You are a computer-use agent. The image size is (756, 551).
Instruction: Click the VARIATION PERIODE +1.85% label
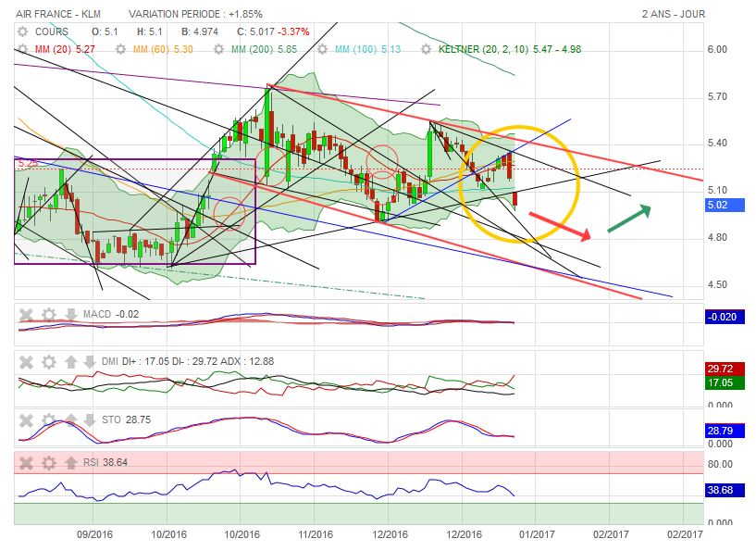196,14
